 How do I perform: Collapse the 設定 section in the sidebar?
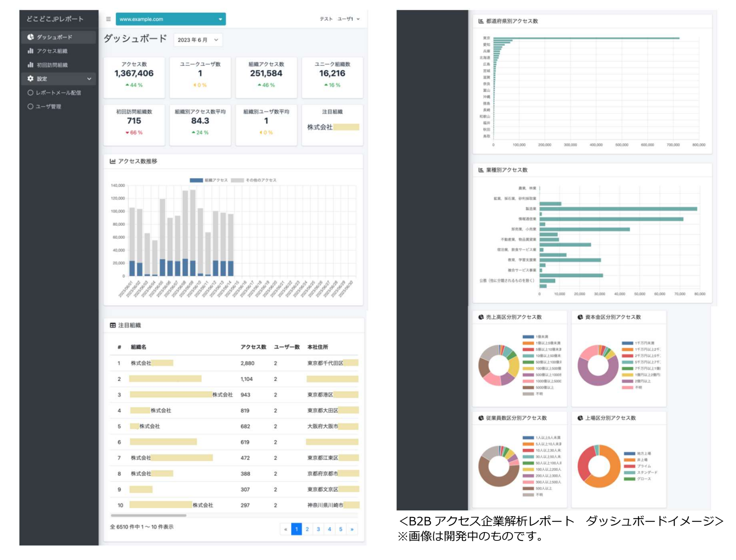59,79
